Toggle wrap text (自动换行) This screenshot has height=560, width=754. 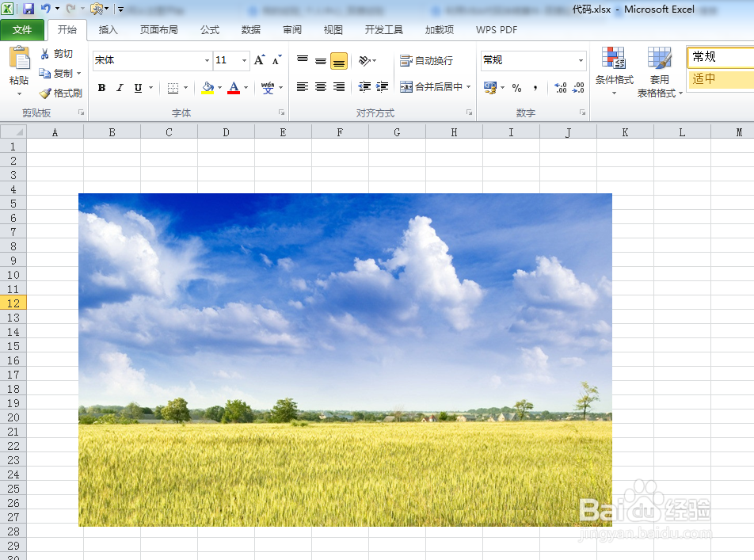[x=427, y=61]
